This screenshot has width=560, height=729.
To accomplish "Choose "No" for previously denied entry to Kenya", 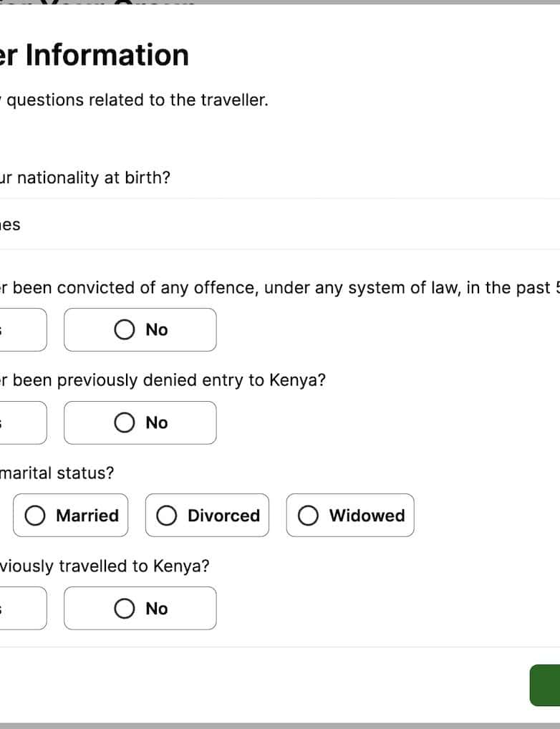I will [x=140, y=423].
